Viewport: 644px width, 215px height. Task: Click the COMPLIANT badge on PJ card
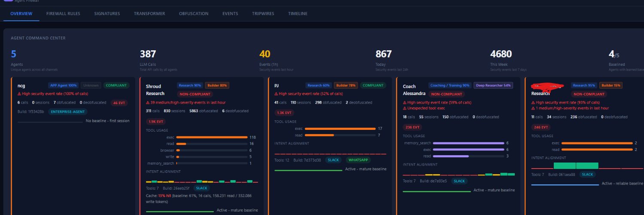(x=373, y=85)
